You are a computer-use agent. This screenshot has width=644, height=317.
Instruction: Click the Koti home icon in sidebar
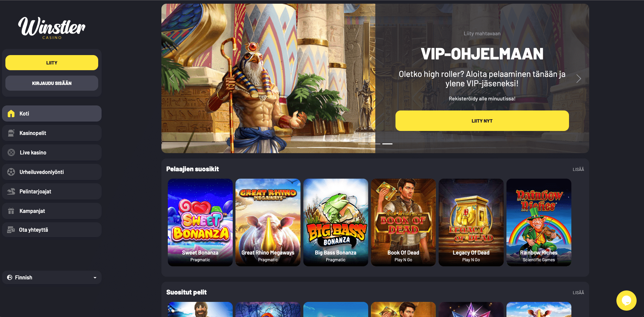(11, 114)
